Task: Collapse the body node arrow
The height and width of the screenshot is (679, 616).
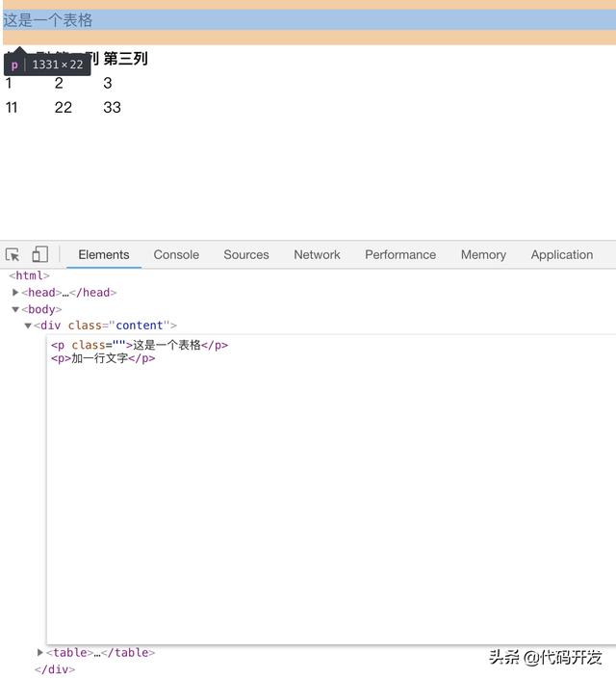Action: [15, 309]
